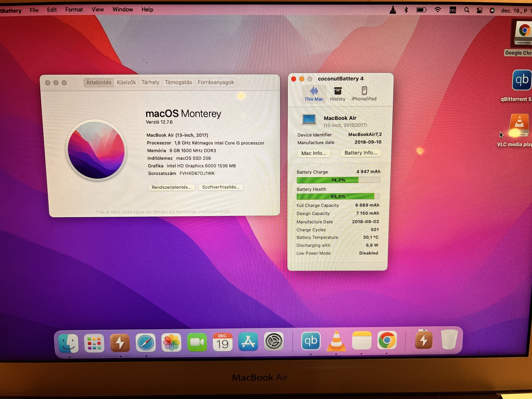The image size is (532, 399).
Task: Select the Áttekintés tab
Action: (x=99, y=82)
